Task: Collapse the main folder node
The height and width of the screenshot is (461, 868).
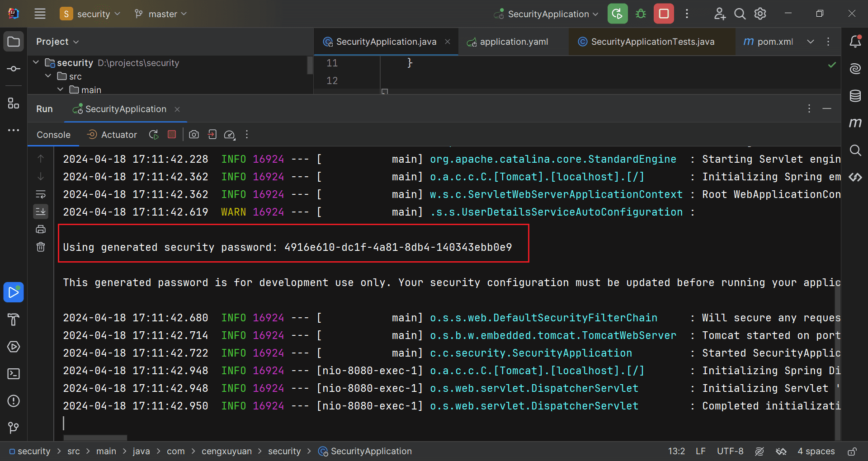Action: pyautogui.click(x=60, y=89)
